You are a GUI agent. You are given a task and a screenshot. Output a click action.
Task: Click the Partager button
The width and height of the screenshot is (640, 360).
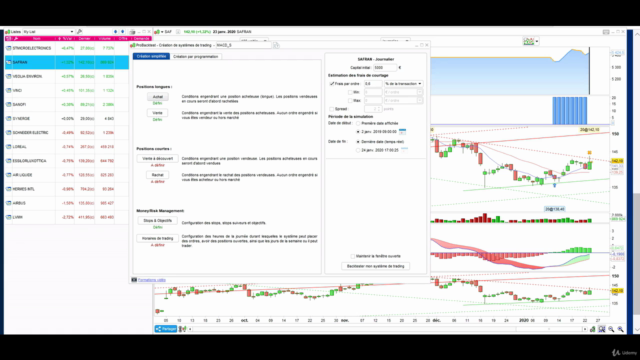166,329
